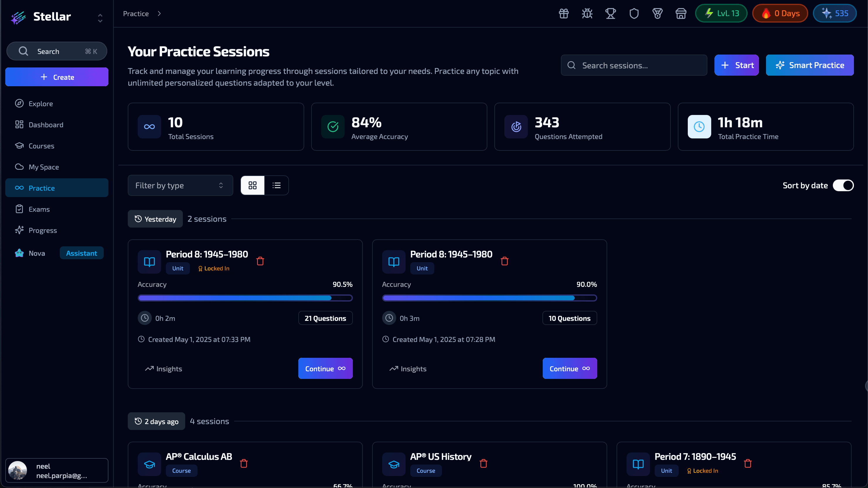Delete the Period 7: 1890–1945 session
Viewport: 868px width, 488px height.
click(748, 463)
